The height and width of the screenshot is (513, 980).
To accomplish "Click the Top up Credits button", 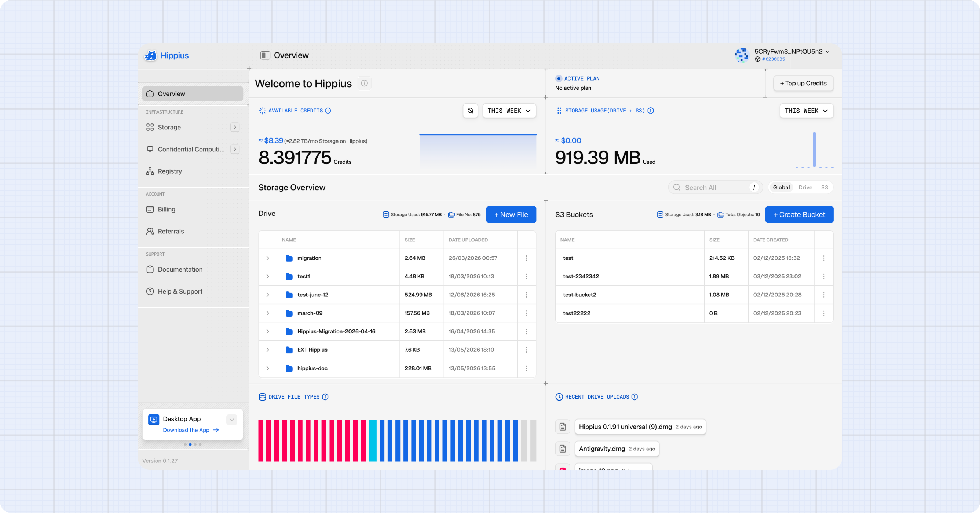I will [x=803, y=83].
